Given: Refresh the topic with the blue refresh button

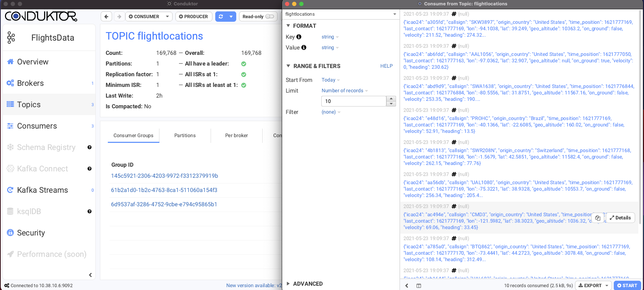Looking at the screenshot, I should 221,17.
